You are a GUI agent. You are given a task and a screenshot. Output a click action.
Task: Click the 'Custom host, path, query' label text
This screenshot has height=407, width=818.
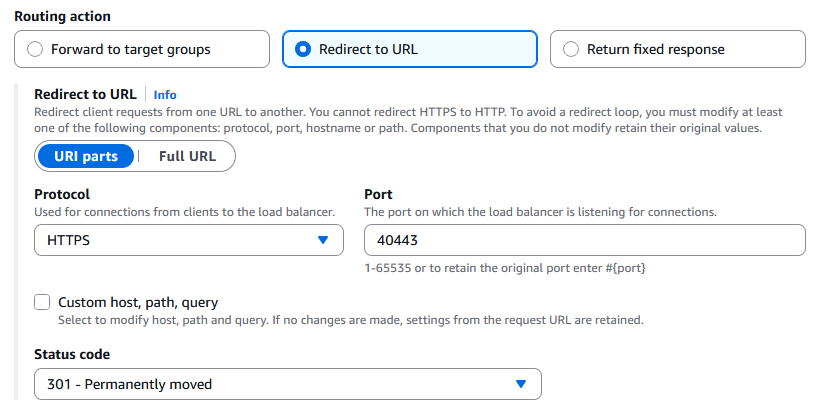coord(138,302)
